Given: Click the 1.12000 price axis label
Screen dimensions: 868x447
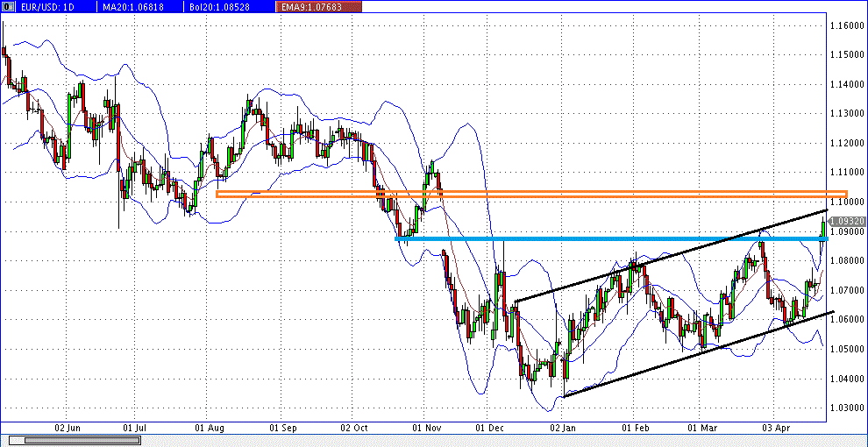Looking at the screenshot, I should 846,143.
